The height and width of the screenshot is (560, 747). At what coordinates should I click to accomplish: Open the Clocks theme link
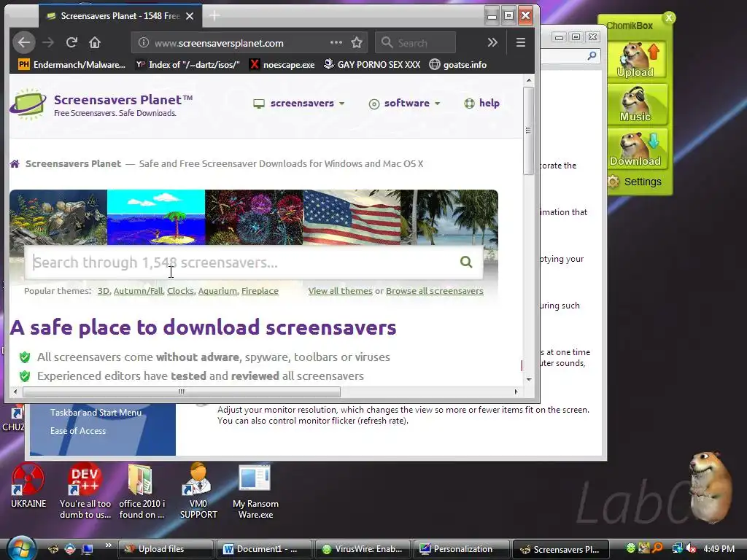pos(181,291)
